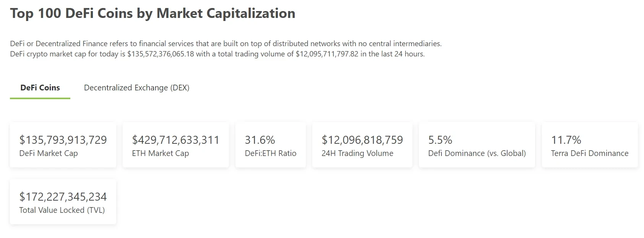Switch to the DeFi Coins tab

pos(40,88)
